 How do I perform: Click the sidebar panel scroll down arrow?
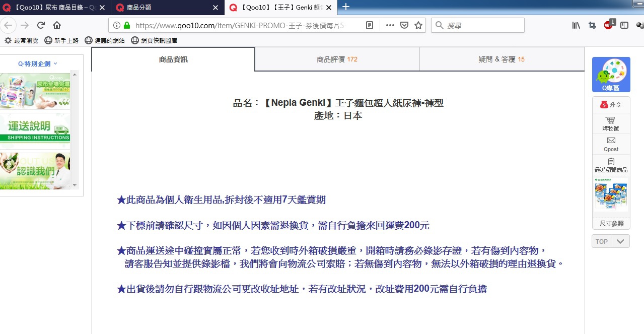point(75,185)
